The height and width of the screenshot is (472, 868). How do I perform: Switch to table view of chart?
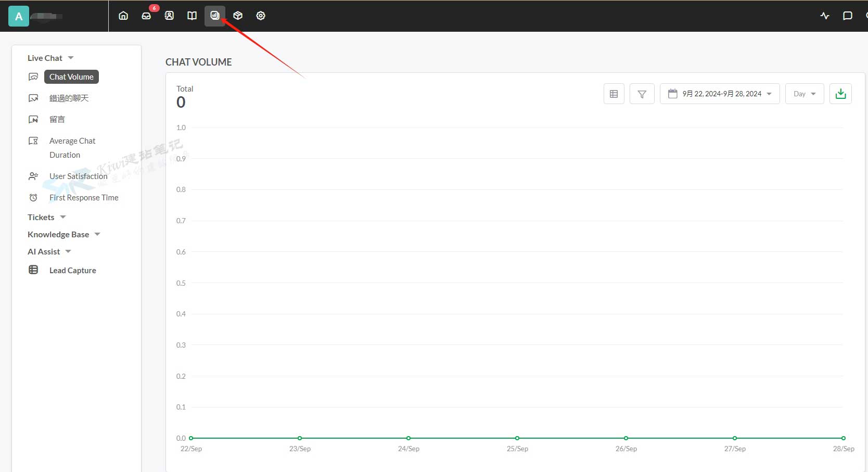(x=614, y=94)
